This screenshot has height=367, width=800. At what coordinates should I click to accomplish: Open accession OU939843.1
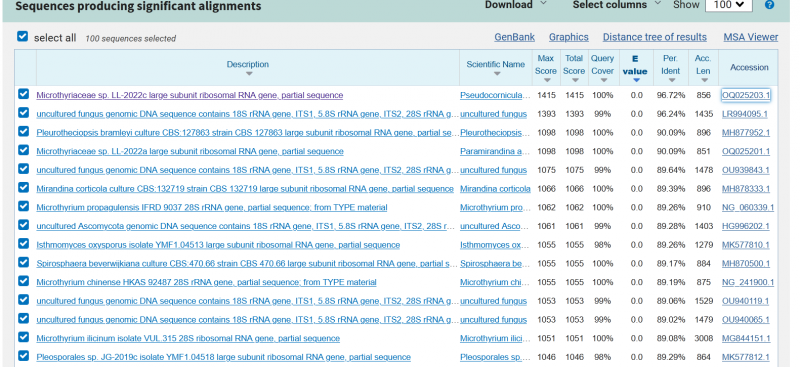[x=745, y=170]
